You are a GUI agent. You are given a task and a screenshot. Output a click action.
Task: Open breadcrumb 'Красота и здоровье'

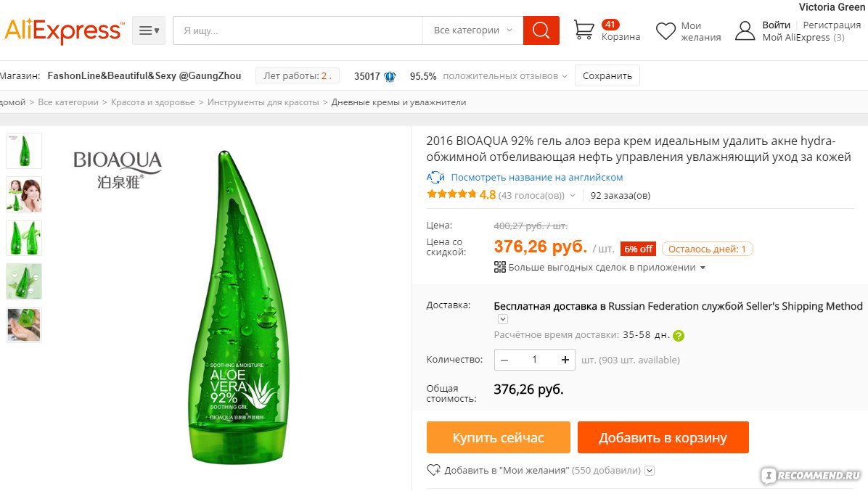(x=155, y=102)
